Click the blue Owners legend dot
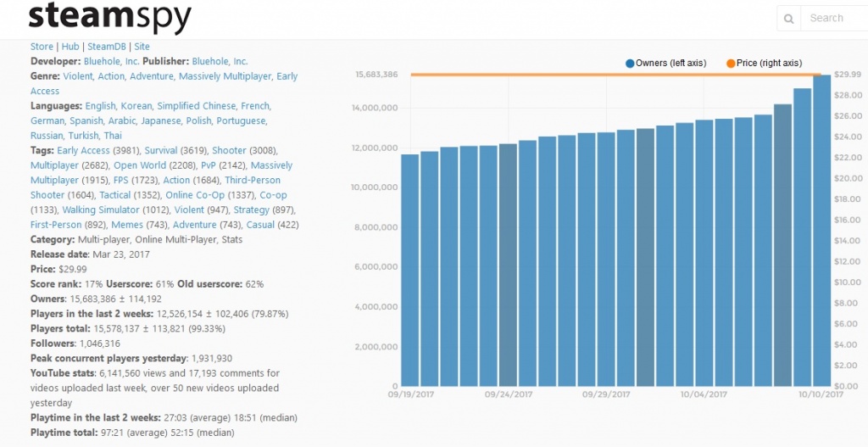This screenshot has height=447, width=868. (630, 64)
